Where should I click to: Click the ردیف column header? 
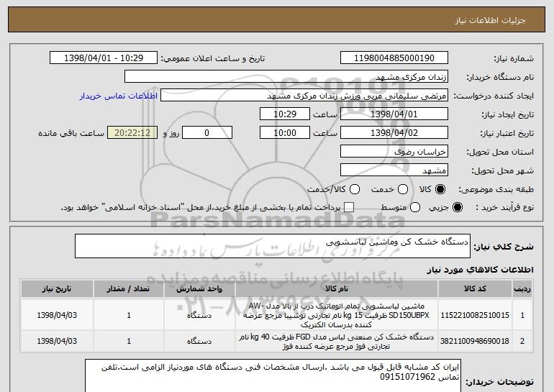point(522,289)
